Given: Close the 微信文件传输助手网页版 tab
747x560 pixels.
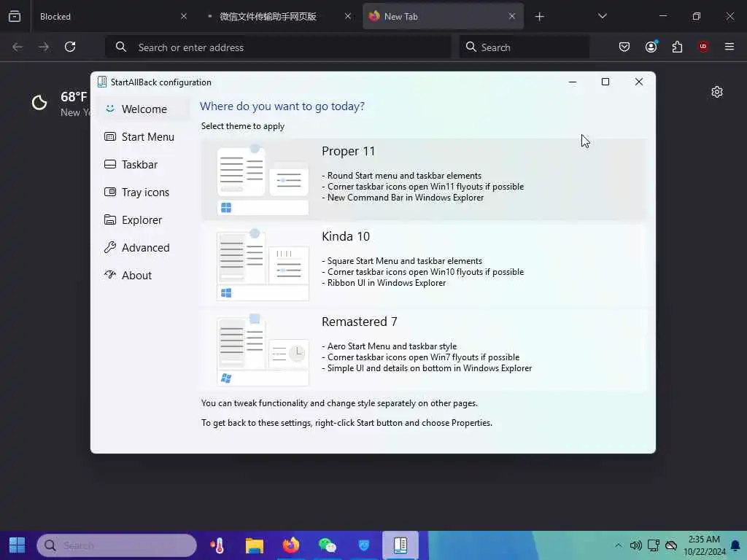Looking at the screenshot, I should pos(348,16).
